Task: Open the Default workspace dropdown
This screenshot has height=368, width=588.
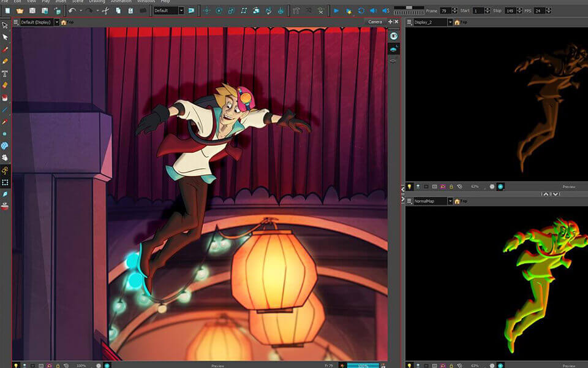Action: pos(181,11)
